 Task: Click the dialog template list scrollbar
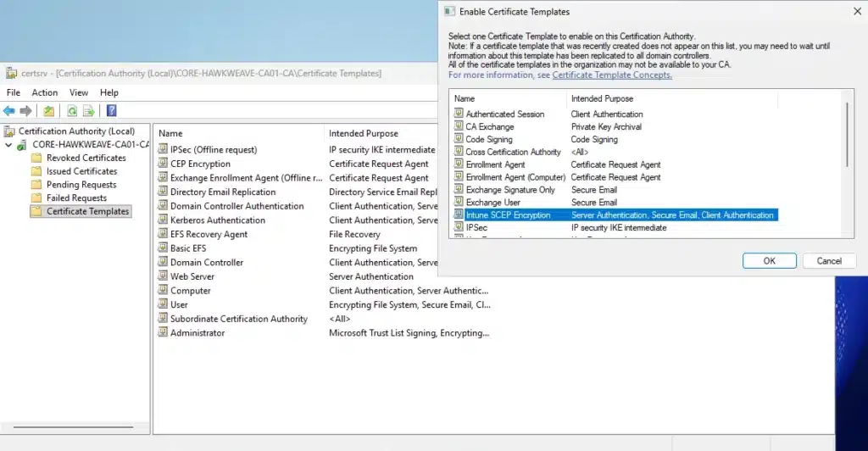point(845,136)
